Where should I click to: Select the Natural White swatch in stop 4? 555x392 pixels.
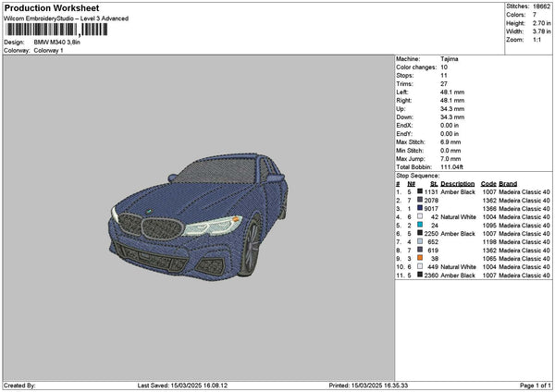click(421, 216)
